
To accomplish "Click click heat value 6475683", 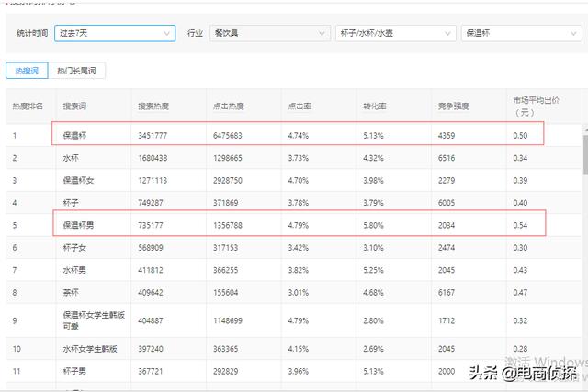I will (228, 135).
